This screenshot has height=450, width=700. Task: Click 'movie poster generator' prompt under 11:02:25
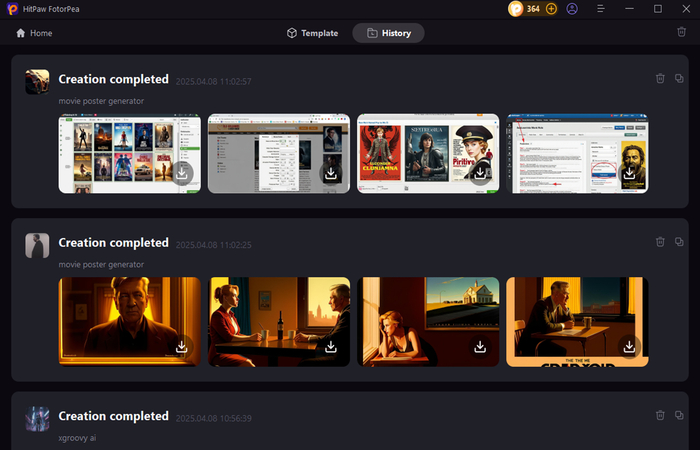tap(101, 264)
